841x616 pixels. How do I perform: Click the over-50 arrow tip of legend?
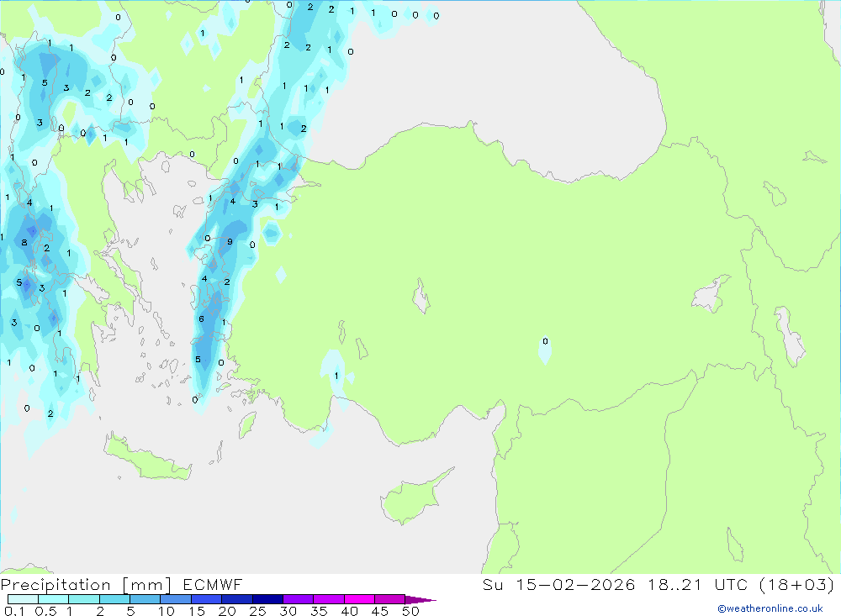(x=420, y=599)
